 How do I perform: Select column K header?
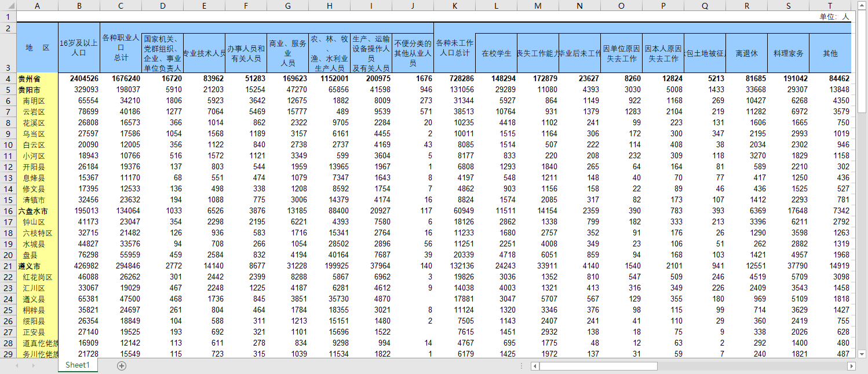454,6
